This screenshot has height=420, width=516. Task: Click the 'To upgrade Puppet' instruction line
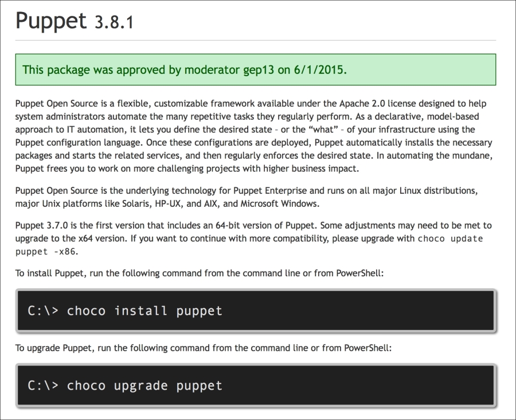pyautogui.click(x=204, y=348)
